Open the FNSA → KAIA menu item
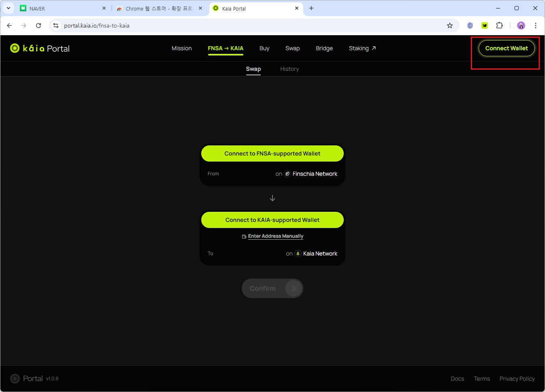This screenshot has width=545, height=392. pyautogui.click(x=226, y=48)
